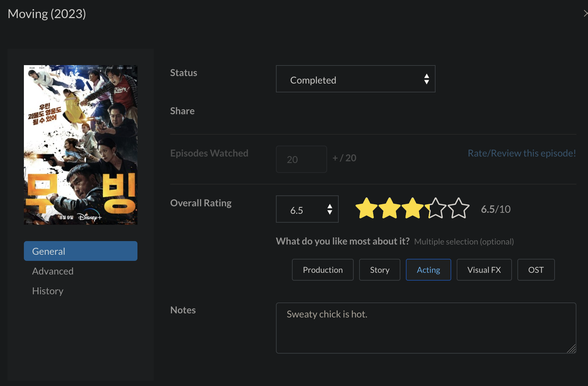Click the Share label
Viewport: 588px width, 386px height.
coord(182,111)
